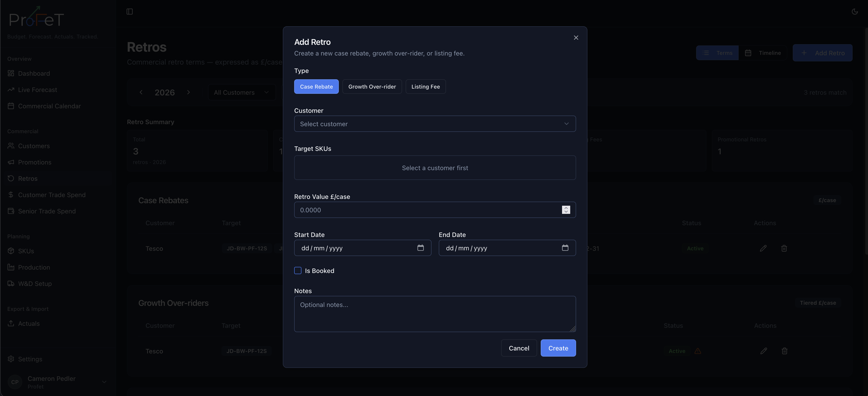Edit the Tesco growth over-rider row
868x396 pixels.
click(x=764, y=351)
